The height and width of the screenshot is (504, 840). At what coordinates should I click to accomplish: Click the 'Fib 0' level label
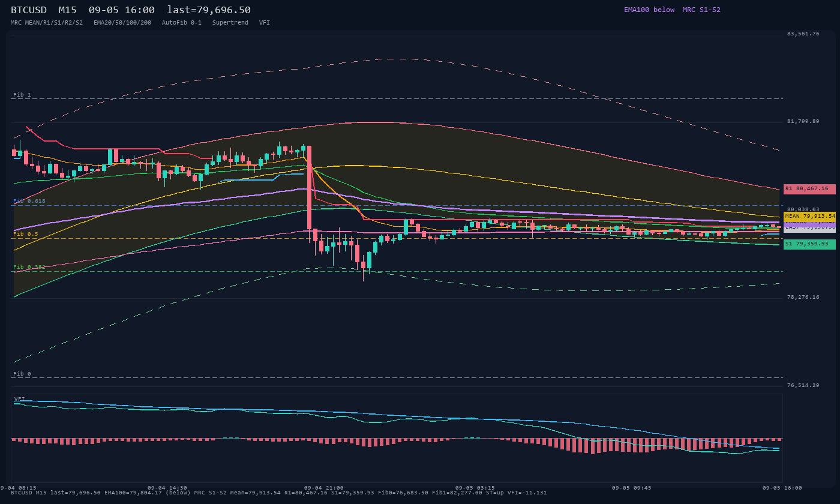(22, 374)
